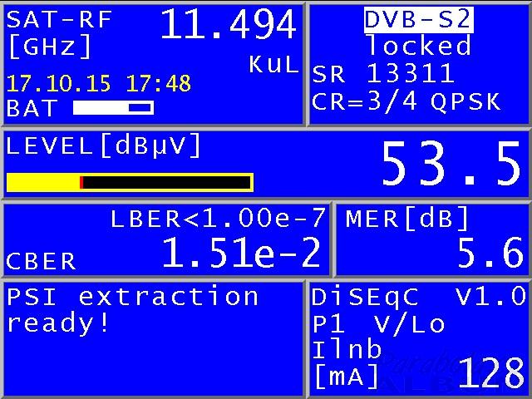Click the V1.0 version text
The image size is (532, 399).
(490, 297)
